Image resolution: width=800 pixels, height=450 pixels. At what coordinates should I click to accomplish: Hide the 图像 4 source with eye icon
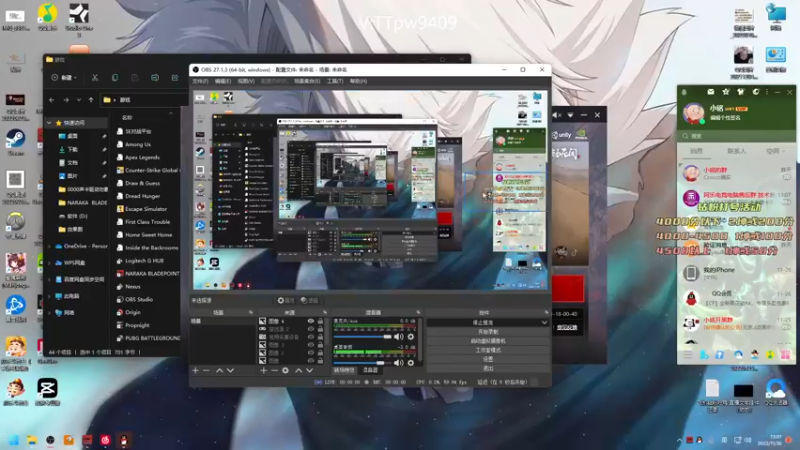[x=311, y=321]
